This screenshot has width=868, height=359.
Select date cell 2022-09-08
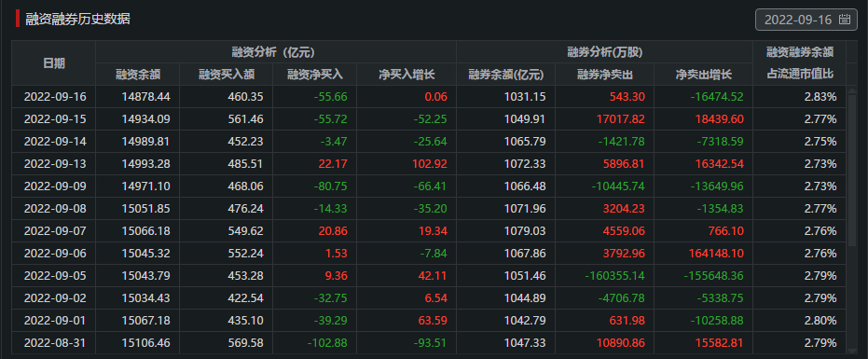(54, 209)
